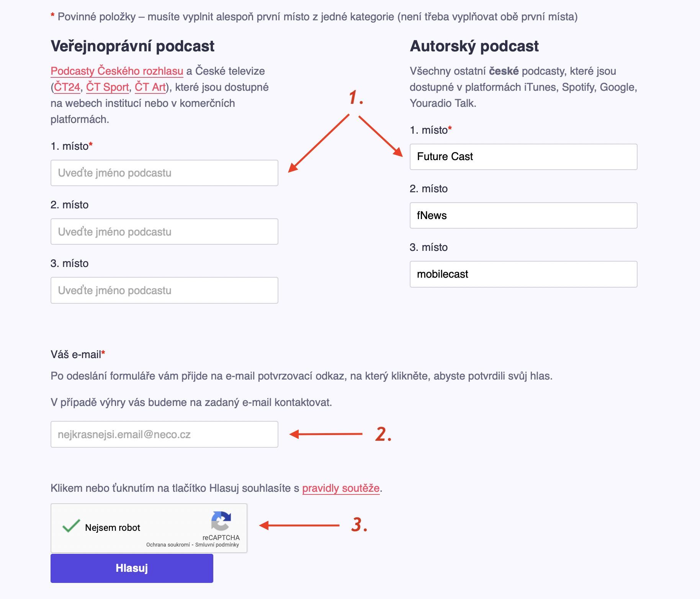Open the ČT Sport link
The height and width of the screenshot is (599, 700).
tap(108, 87)
